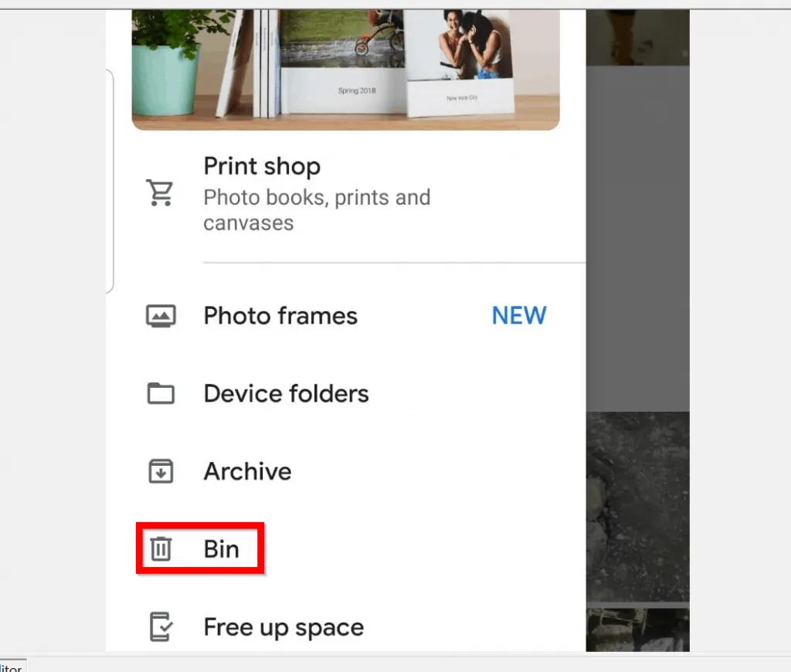791x672 pixels.
Task: Click the dimmed rocky ground photo
Action: tap(637, 506)
